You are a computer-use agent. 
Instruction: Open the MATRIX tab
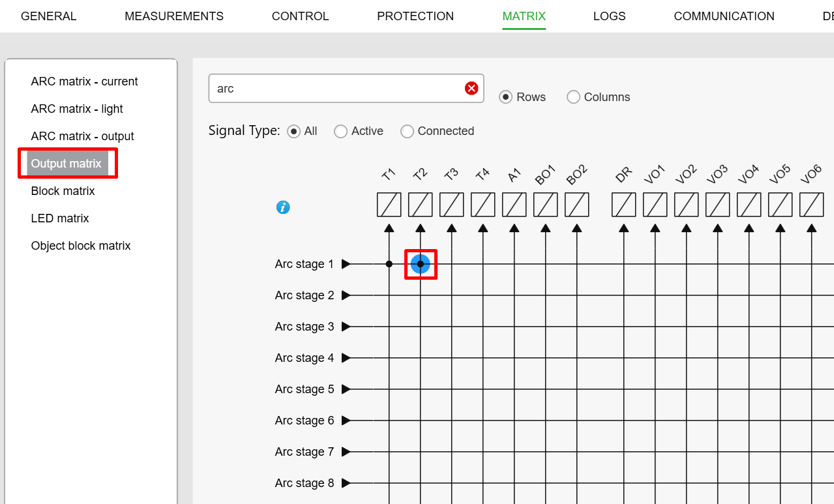click(x=524, y=16)
